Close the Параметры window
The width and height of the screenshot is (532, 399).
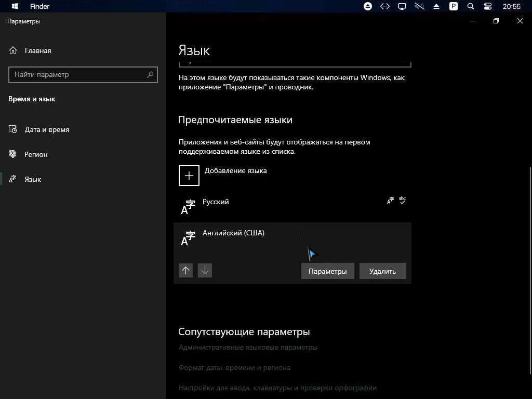coord(520,21)
